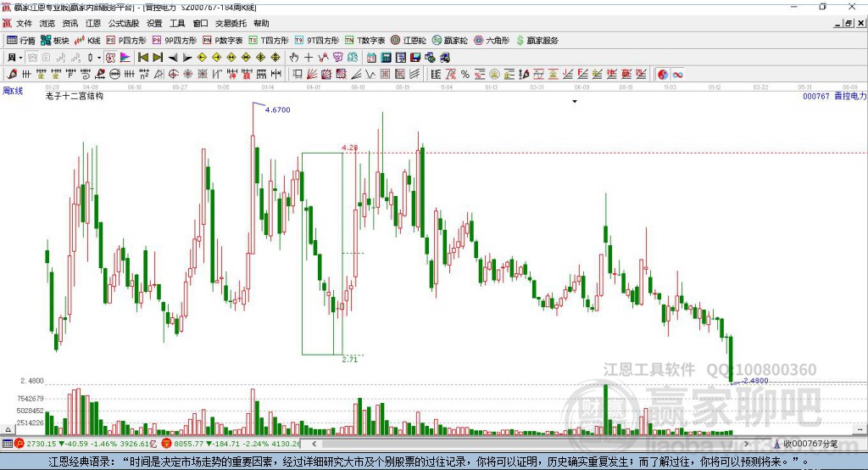Viewport: 868px width, 470px height.
Task: Toggle the yin-yang taiji icon
Action: 663,75
